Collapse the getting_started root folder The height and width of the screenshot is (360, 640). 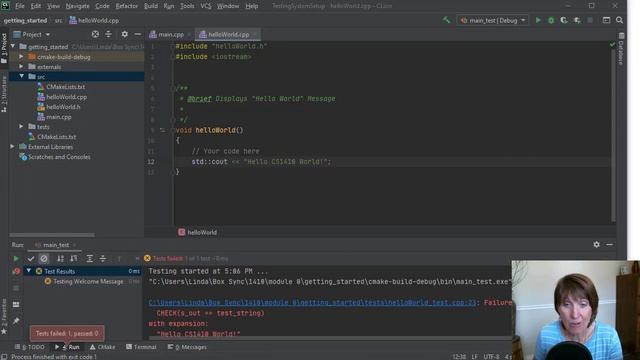[13, 46]
